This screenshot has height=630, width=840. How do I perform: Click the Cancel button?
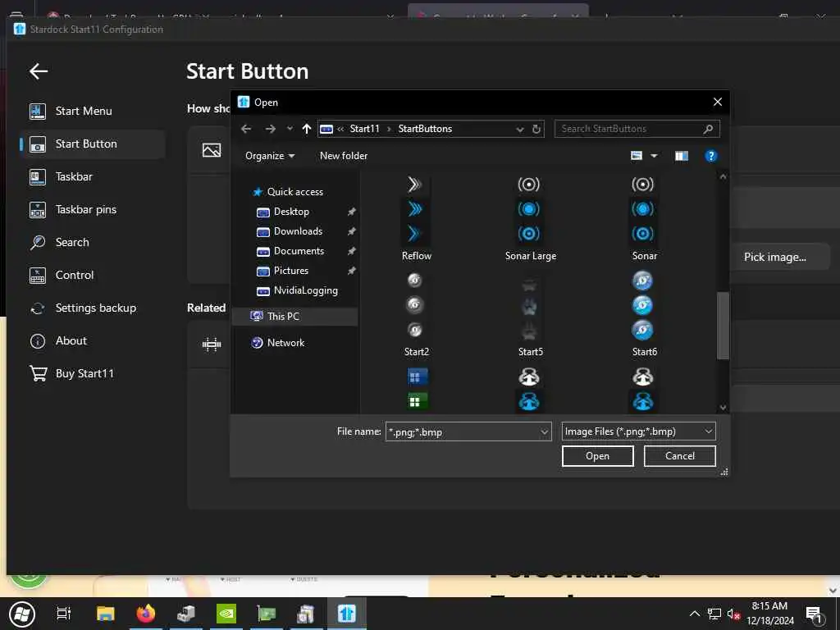tap(679, 456)
